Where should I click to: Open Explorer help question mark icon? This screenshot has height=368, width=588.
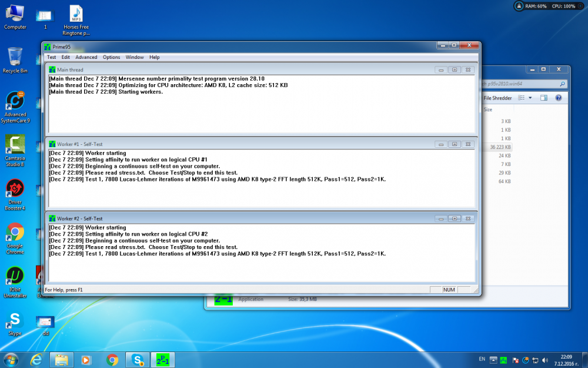(559, 98)
